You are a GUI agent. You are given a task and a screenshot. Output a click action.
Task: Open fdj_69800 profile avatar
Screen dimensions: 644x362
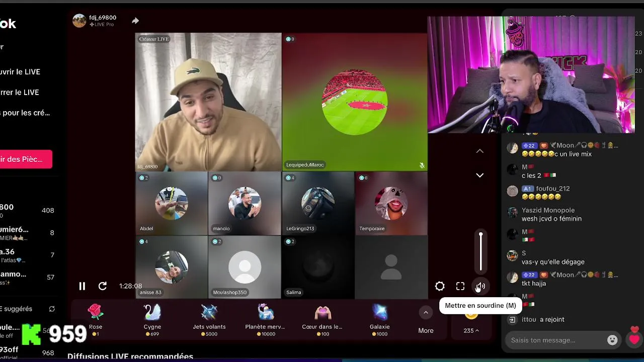pos(79,21)
